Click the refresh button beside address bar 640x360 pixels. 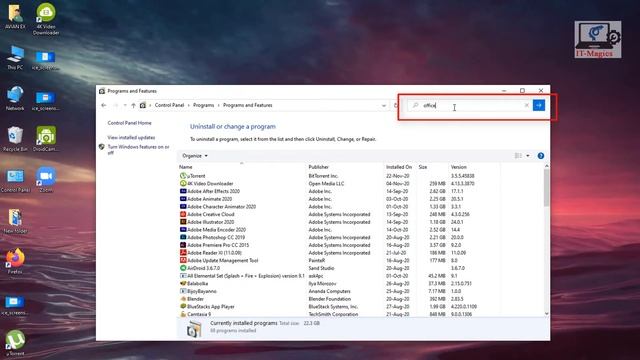pyautogui.click(x=395, y=105)
